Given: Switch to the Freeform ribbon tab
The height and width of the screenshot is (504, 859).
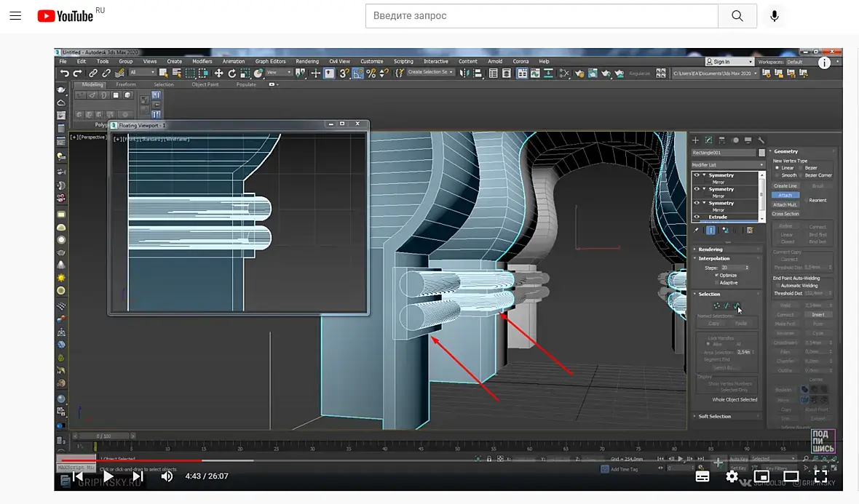Looking at the screenshot, I should (126, 84).
